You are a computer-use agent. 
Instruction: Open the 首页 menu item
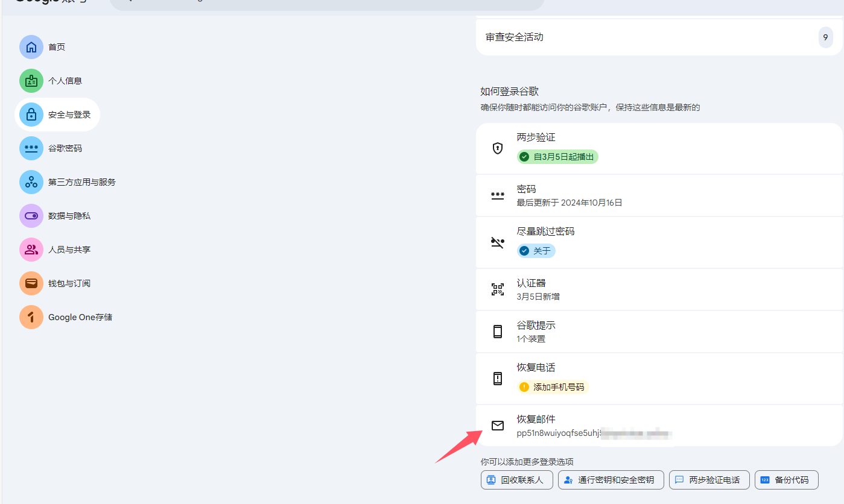(42, 47)
